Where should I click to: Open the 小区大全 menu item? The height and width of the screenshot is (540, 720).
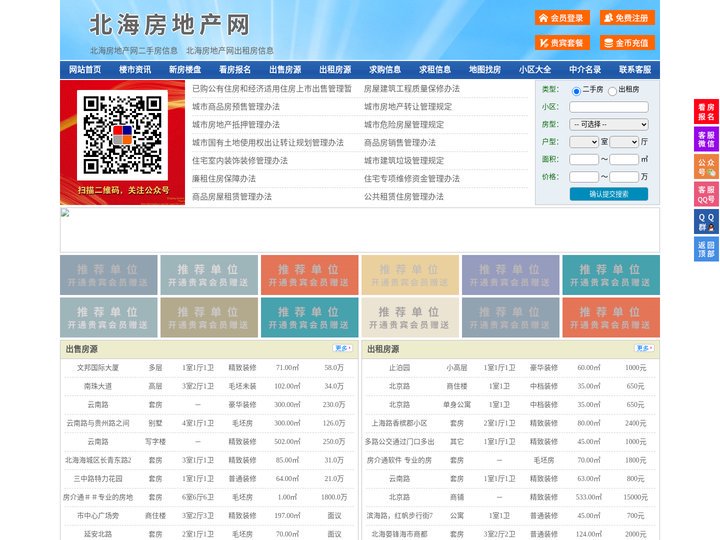[x=535, y=70]
